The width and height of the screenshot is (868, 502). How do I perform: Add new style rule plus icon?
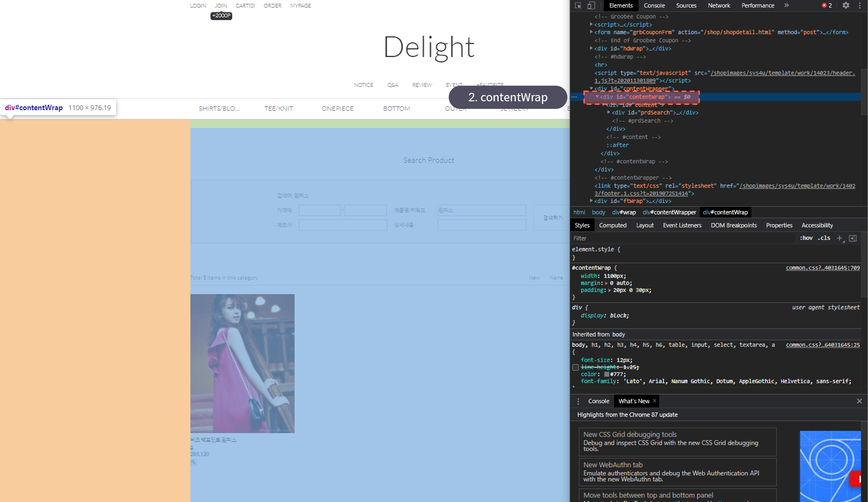click(x=839, y=238)
